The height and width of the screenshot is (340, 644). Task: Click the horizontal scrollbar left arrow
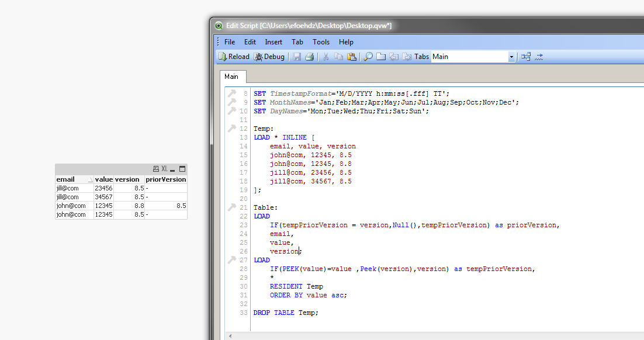[x=228, y=336]
